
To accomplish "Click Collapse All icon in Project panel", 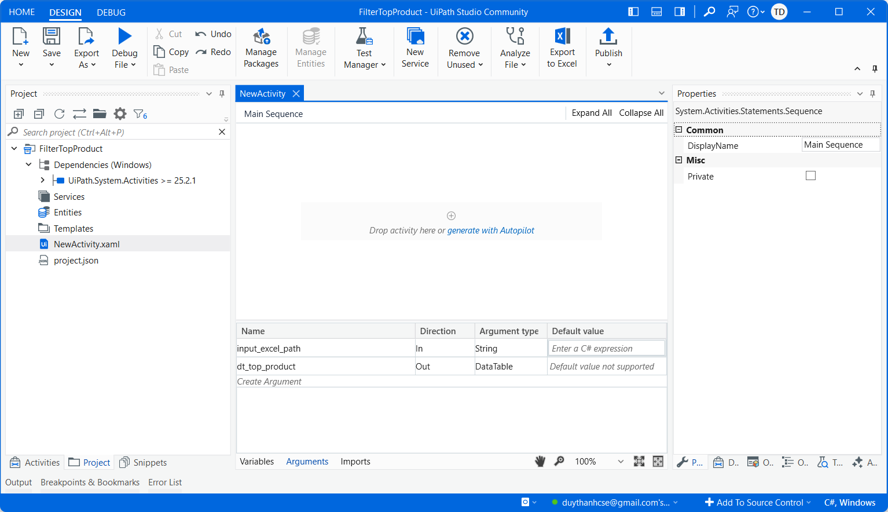I will (39, 114).
